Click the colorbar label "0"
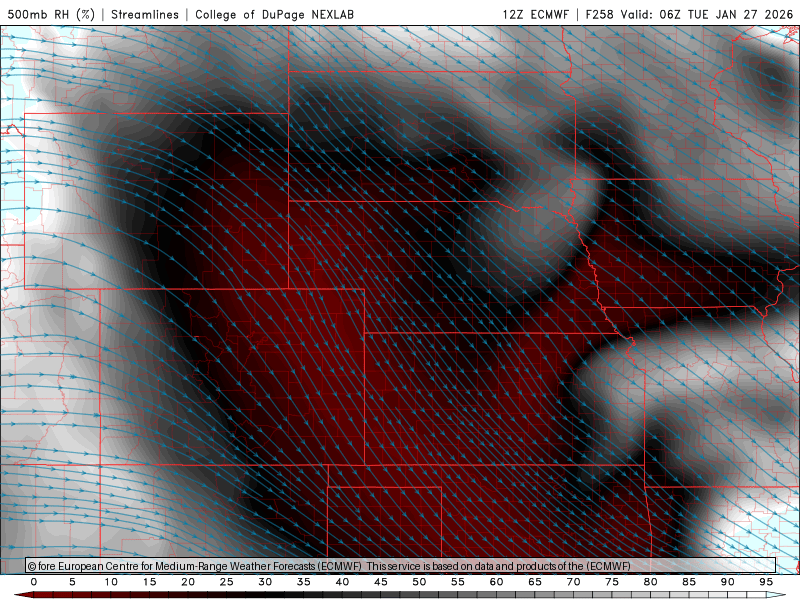 coord(34,582)
